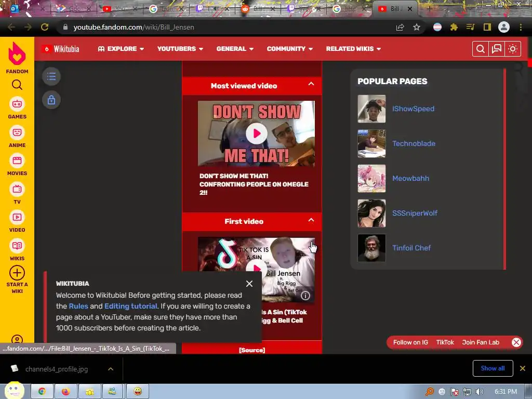
Task: Click Follow on IG
Action: point(410,342)
